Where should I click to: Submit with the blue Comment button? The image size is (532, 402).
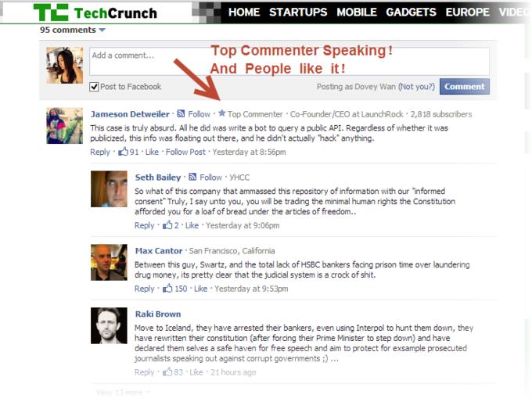click(x=465, y=87)
